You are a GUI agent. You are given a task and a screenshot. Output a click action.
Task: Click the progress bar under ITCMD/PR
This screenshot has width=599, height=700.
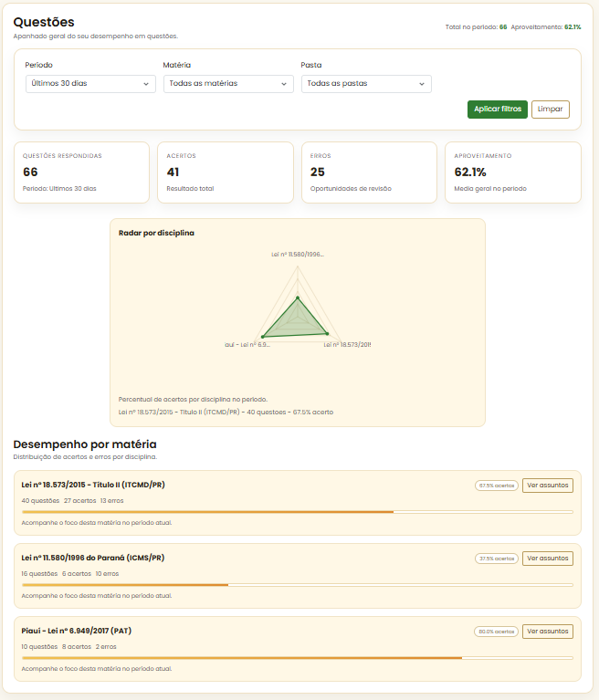pyautogui.click(x=298, y=512)
